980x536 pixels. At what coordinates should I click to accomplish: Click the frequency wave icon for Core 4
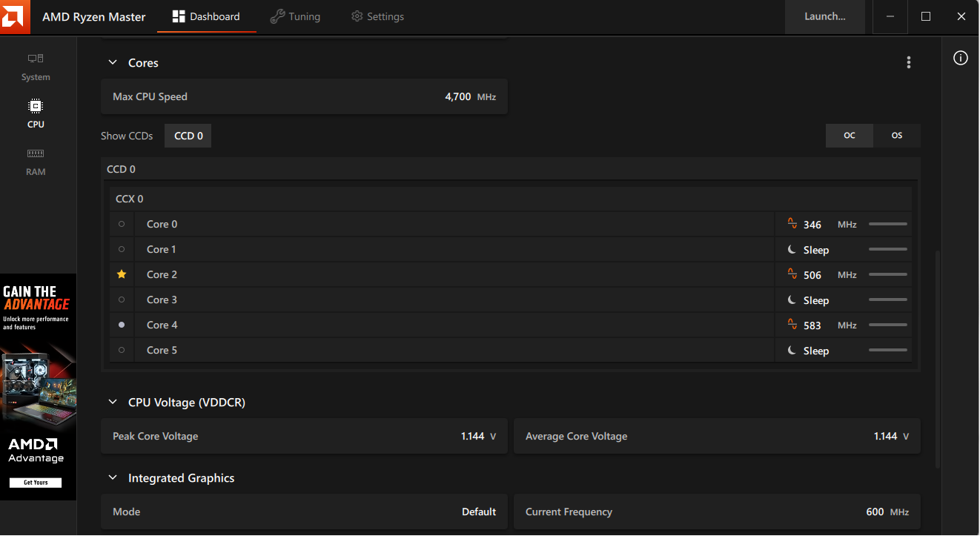pyautogui.click(x=792, y=324)
